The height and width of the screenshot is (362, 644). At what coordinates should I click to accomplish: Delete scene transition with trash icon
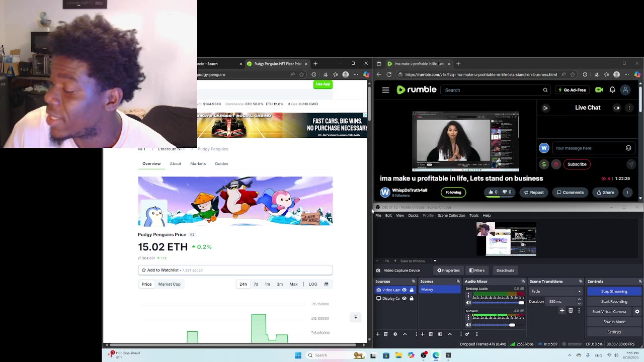click(571, 311)
